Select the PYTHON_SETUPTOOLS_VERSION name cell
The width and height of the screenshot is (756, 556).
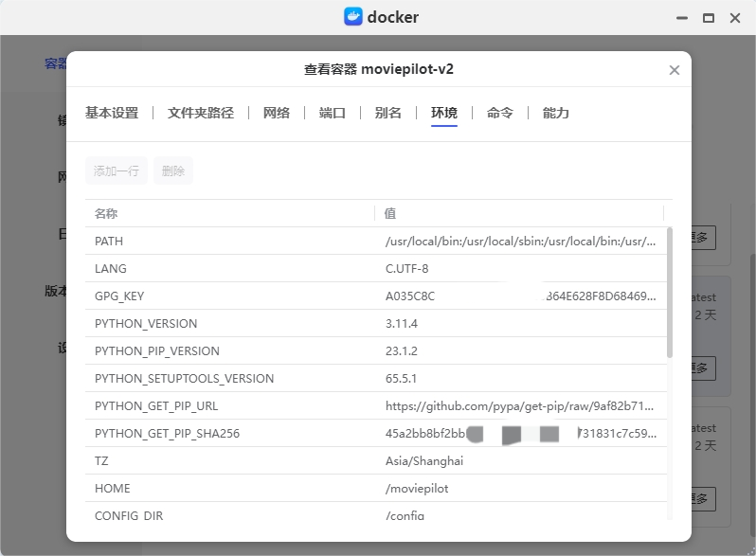click(184, 379)
